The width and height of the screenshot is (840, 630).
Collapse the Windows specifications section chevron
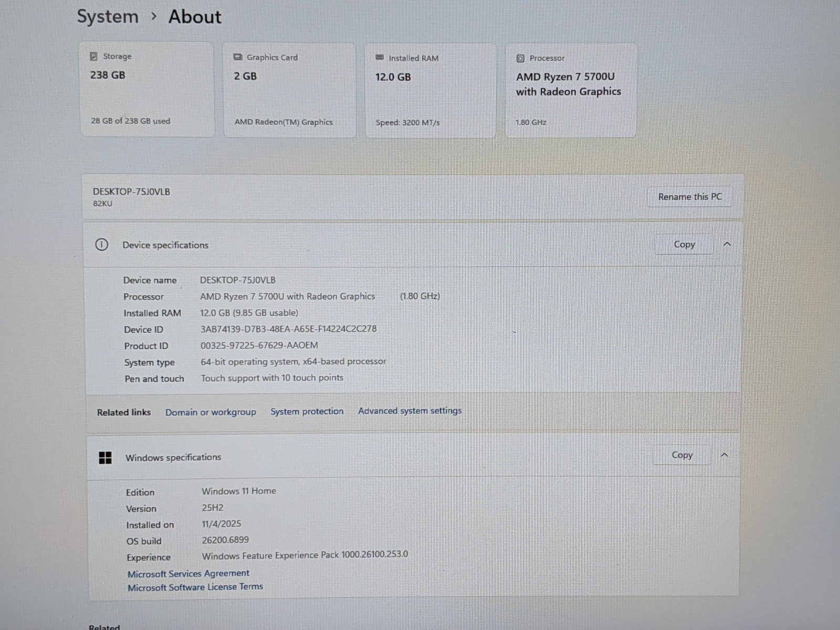(724, 455)
